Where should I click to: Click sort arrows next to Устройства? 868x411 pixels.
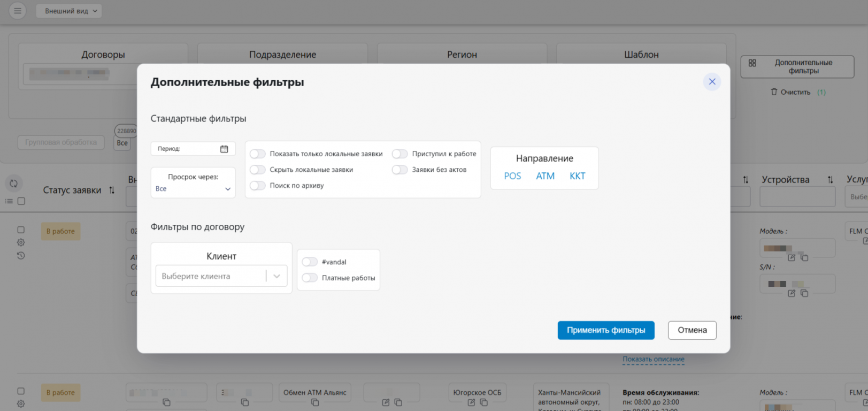pos(830,180)
